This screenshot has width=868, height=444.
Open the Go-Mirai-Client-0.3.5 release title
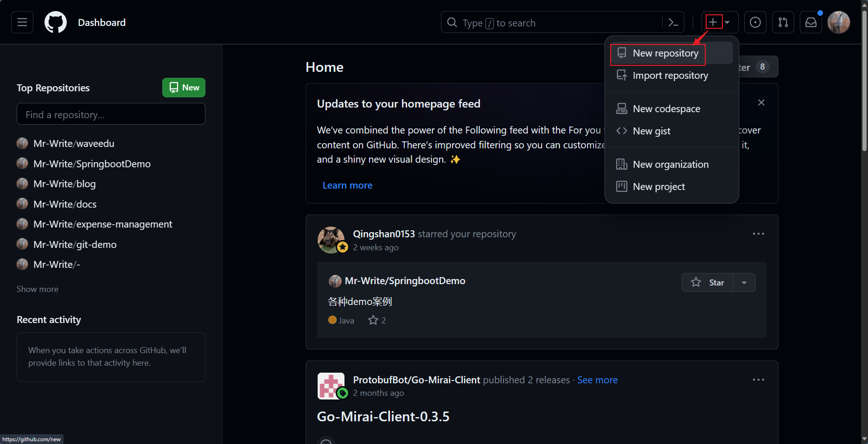[383, 417]
